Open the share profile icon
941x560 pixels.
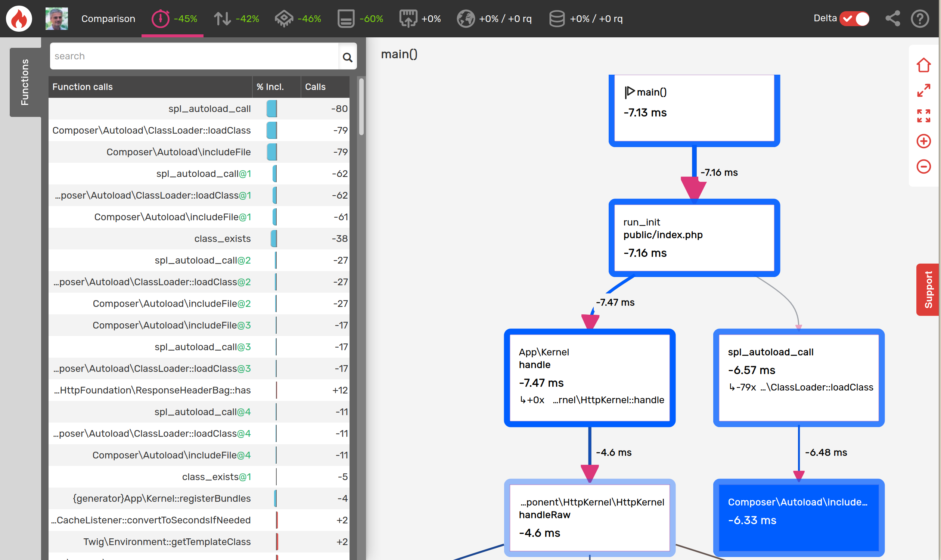click(x=893, y=18)
